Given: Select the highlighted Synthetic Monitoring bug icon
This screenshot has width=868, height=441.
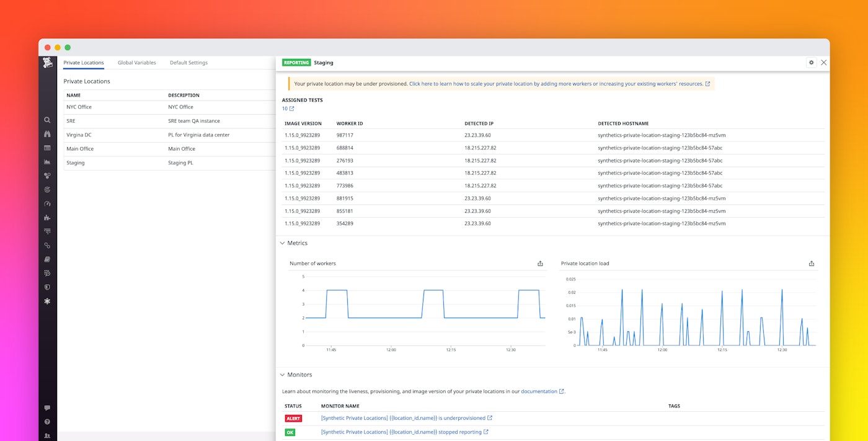Looking at the screenshot, I should [47, 300].
